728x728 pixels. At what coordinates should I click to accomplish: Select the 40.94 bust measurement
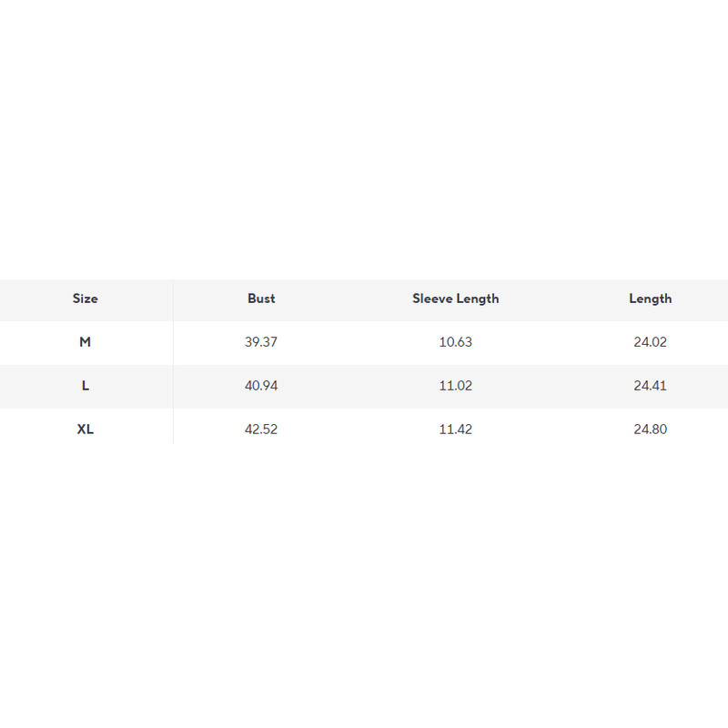(x=261, y=386)
